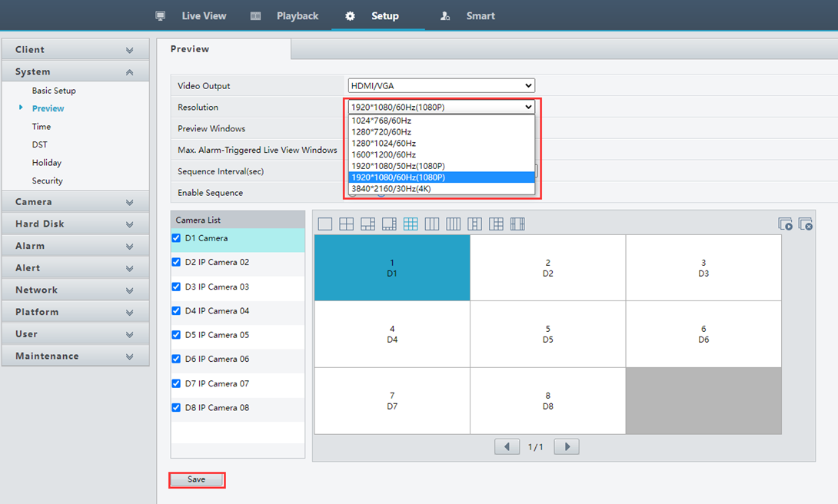Image resolution: width=838 pixels, height=504 pixels.
Task: Go to next page of preview windows
Action: [x=567, y=446]
